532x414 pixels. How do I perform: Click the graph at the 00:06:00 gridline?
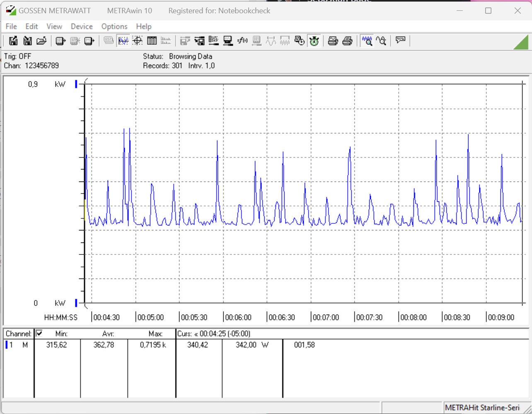coord(223,194)
